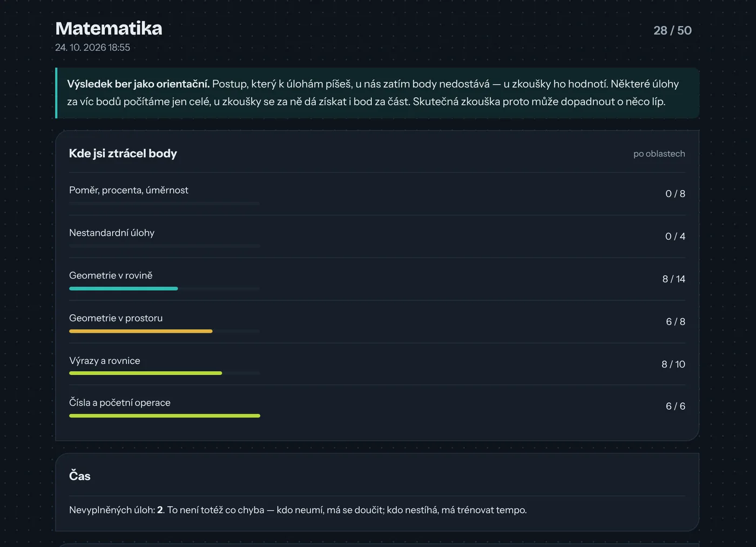The height and width of the screenshot is (547, 756).
Task: Click the "Čas" section heading
Action: [x=80, y=476]
